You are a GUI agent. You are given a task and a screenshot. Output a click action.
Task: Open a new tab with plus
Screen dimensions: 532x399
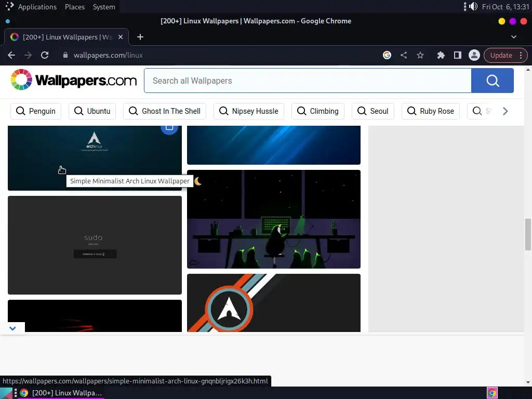tap(140, 37)
